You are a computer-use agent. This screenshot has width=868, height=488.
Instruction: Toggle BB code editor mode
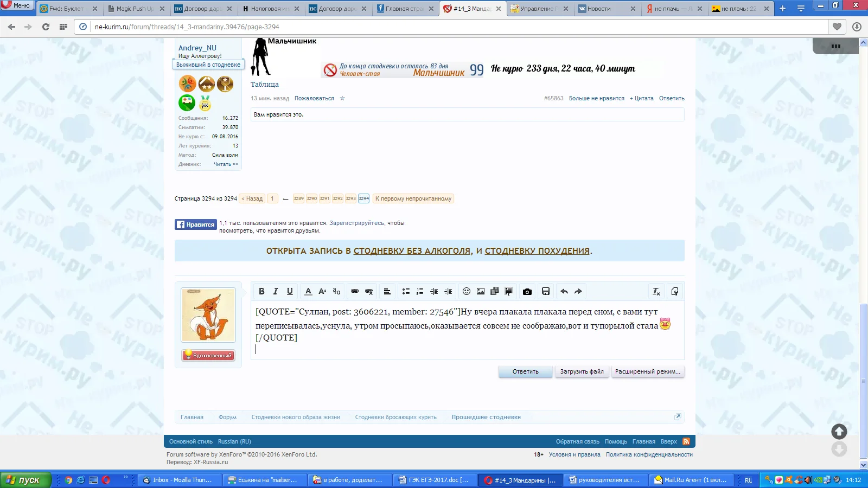675,291
